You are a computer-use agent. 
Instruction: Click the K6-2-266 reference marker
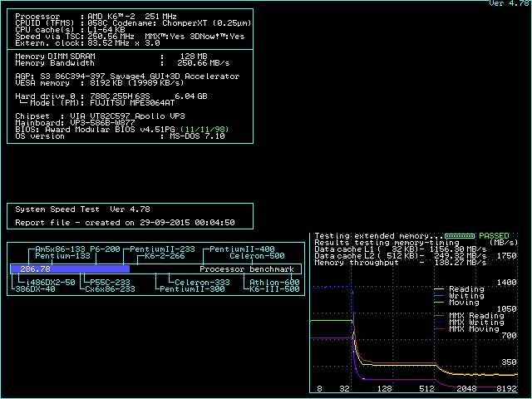coord(165,256)
